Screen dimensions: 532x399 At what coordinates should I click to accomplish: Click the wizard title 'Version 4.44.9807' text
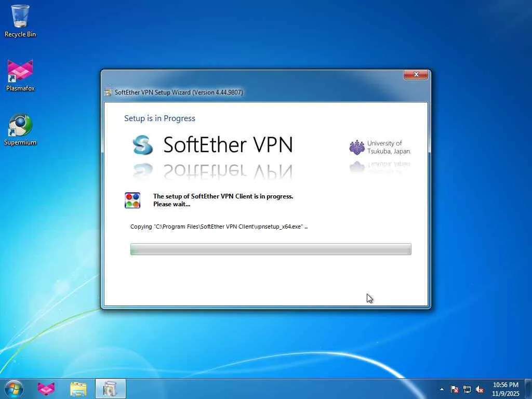point(218,92)
